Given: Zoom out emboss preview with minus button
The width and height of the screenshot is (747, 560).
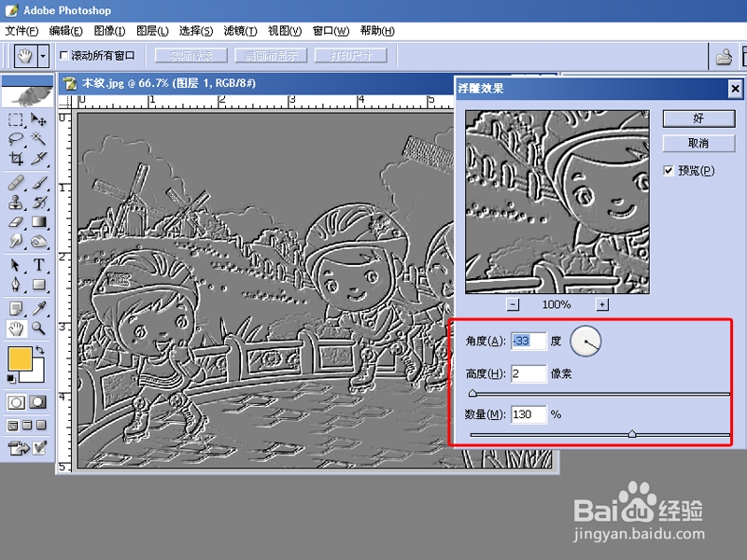Looking at the screenshot, I should tap(513, 304).
